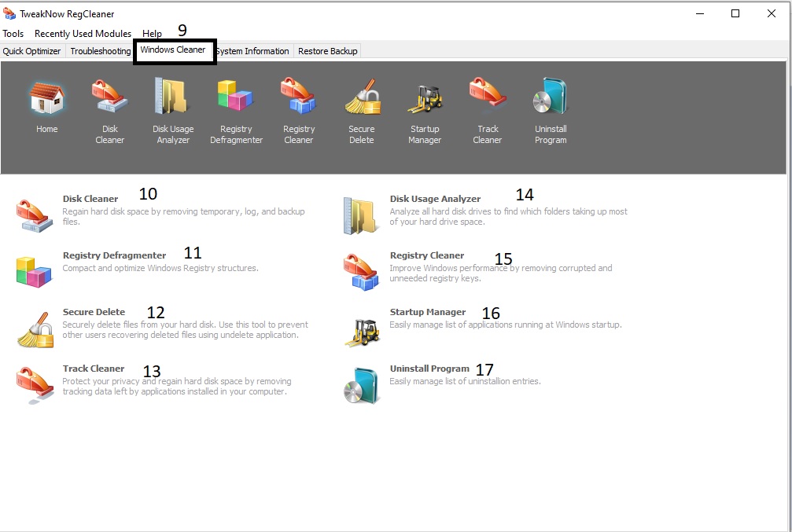The image size is (792, 532).
Task: Open Startup Manager from the gray toolbar
Action: point(425,98)
